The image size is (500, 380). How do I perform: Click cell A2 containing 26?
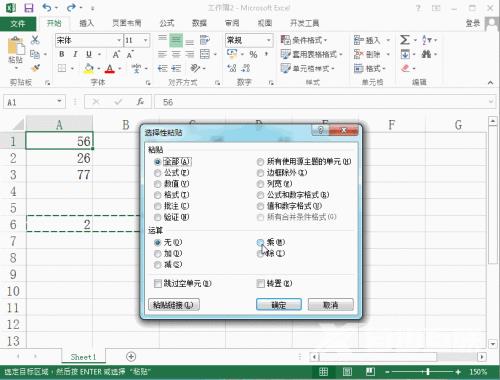pos(59,158)
